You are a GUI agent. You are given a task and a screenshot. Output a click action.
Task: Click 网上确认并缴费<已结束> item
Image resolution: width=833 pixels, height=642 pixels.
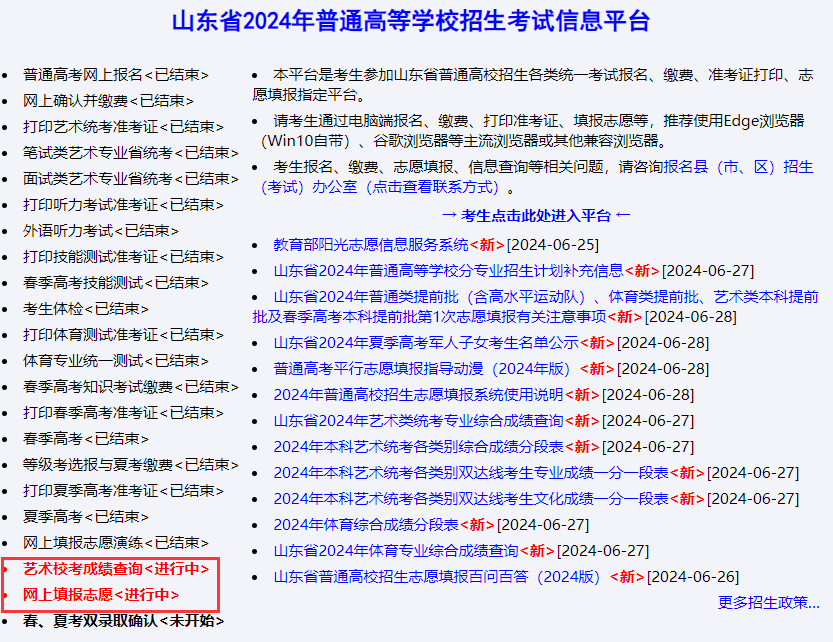pyautogui.click(x=108, y=101)
